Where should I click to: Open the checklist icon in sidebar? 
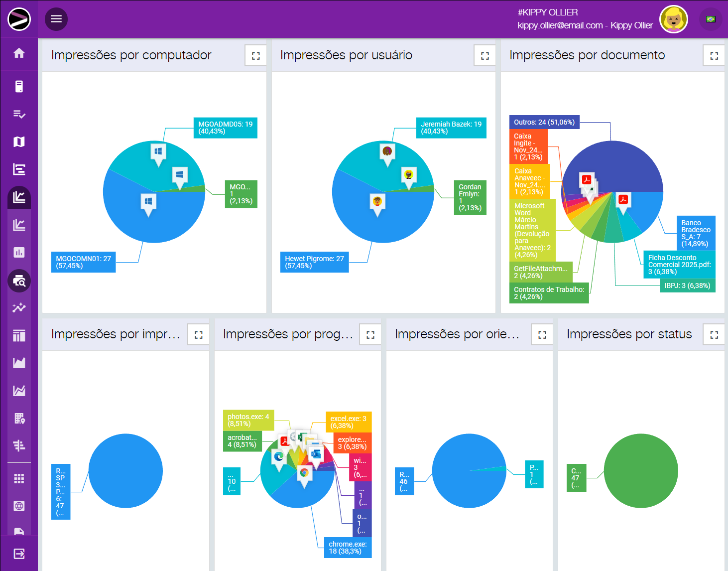pyautogui.click(x=19, y=115)
